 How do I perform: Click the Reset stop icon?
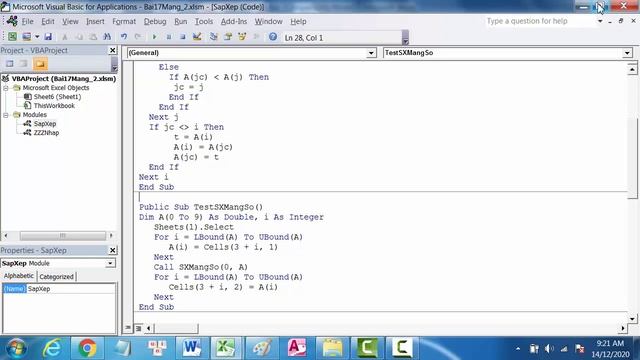pos(182,37)
